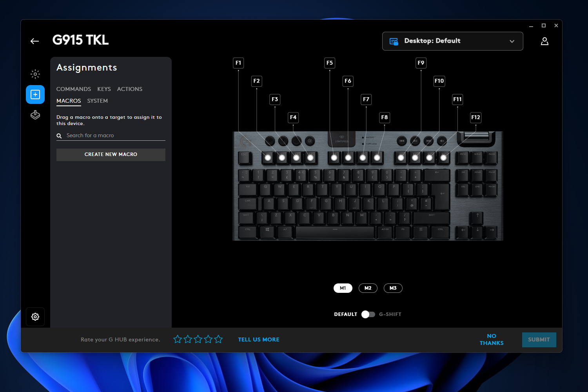Select the M3 memory mode

[393, 288]
